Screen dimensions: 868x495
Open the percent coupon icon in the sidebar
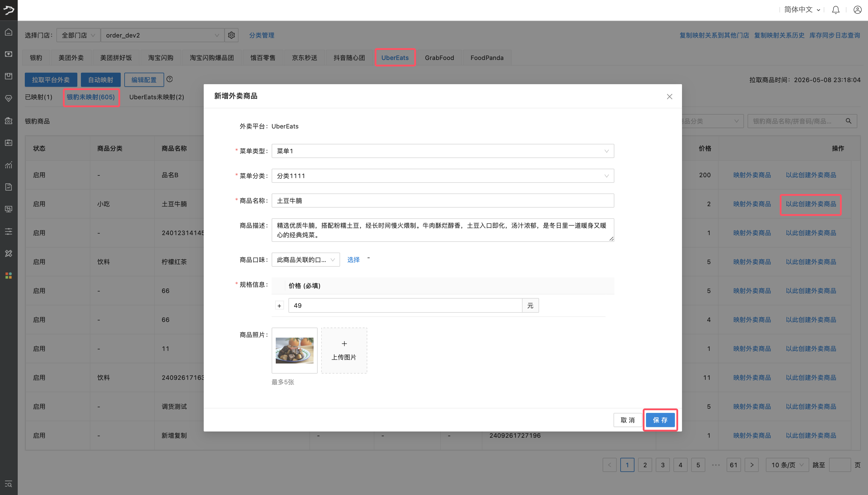coord(9,121)
